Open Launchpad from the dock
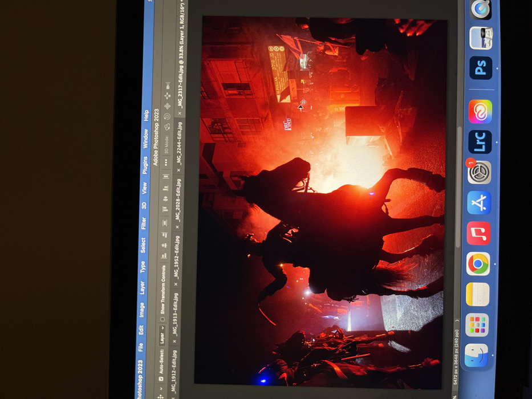Viewport: 532px width, 399px height. coord(477,325)
